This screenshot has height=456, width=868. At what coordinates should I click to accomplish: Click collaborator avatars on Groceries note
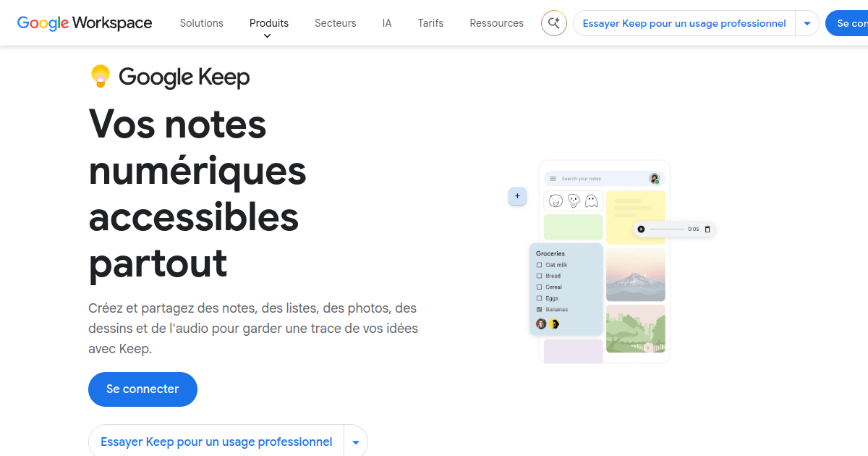(548, 324)
